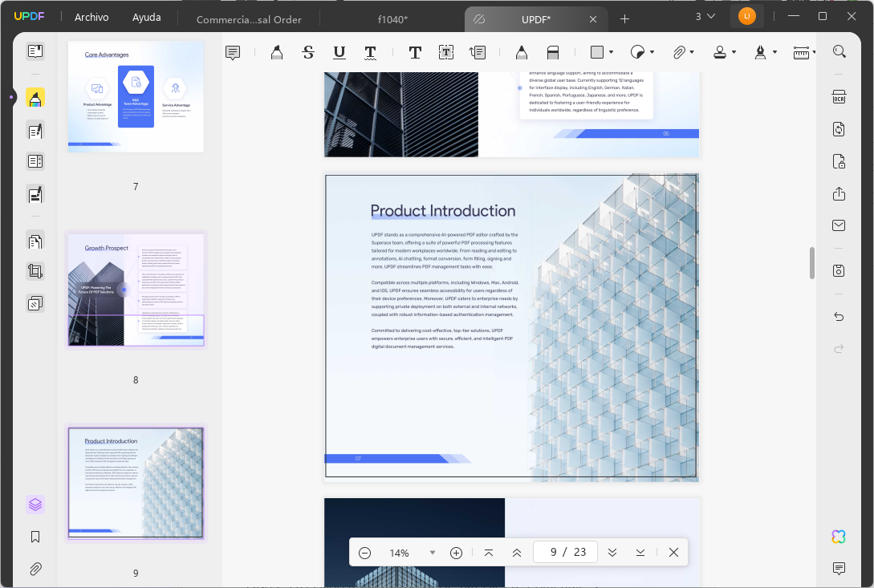Open the Text box tool
The width and height of the screenshot is (874, 588).
[445, 51]
